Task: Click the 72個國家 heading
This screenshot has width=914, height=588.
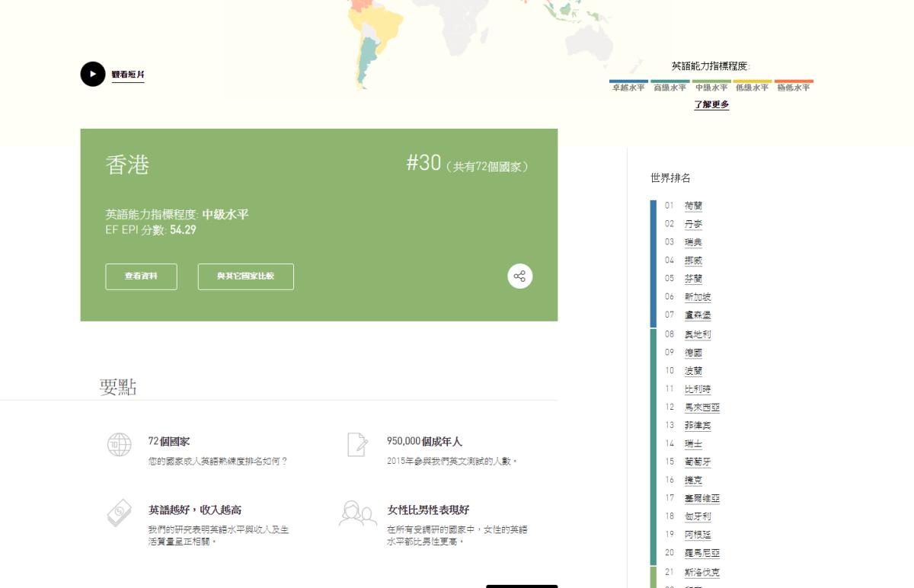Action: [x=169, y=441]
